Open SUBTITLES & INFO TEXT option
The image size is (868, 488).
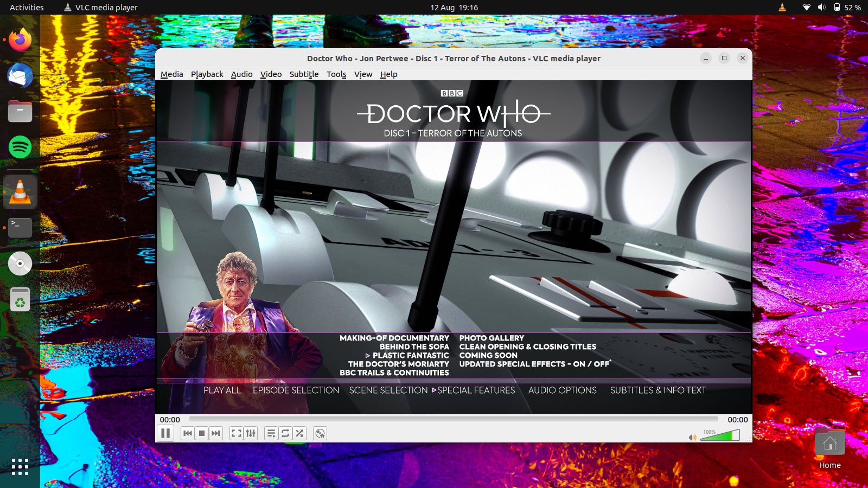tap(658, 390)
